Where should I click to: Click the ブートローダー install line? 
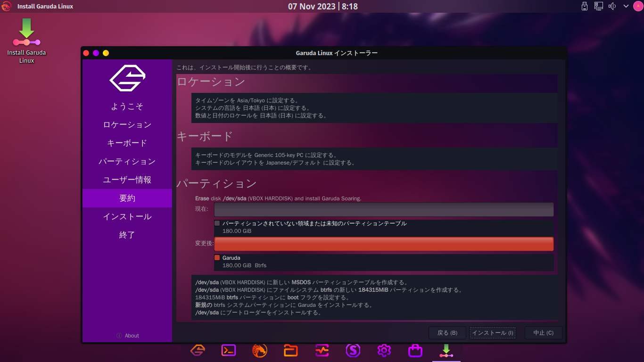click(x=258, y=313)
